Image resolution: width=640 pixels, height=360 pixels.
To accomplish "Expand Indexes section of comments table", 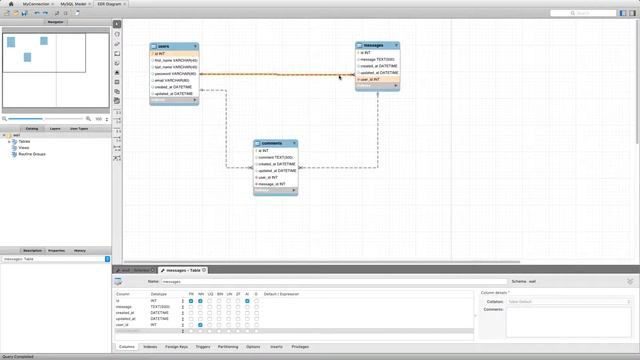I will tap(294, 190).
